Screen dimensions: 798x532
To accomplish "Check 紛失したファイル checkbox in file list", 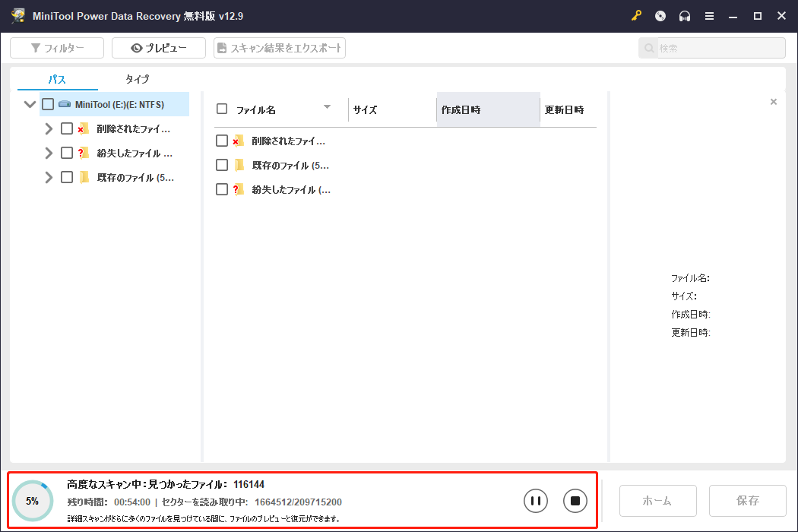I will pyautogui.click(x=222, y=189).
